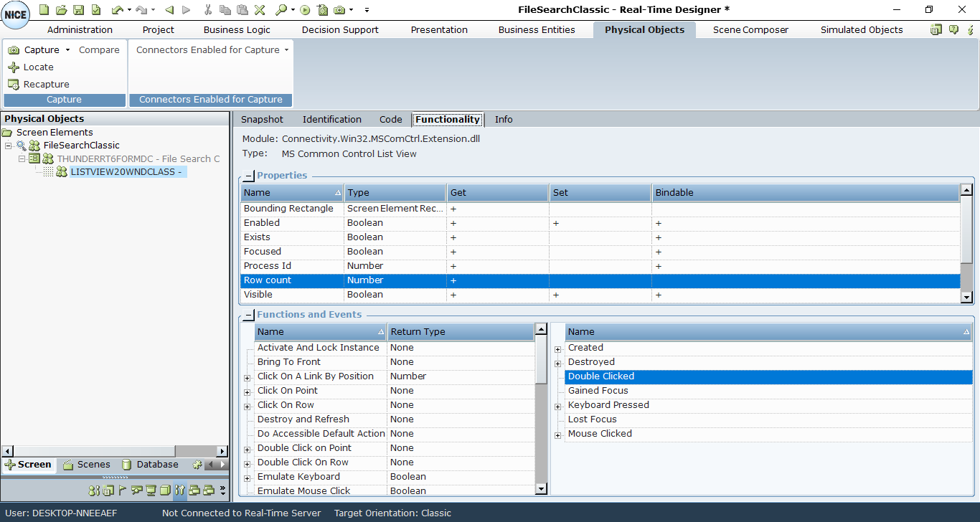
Task: Undo the last action in quick toolbar
Action: point(118,10)
